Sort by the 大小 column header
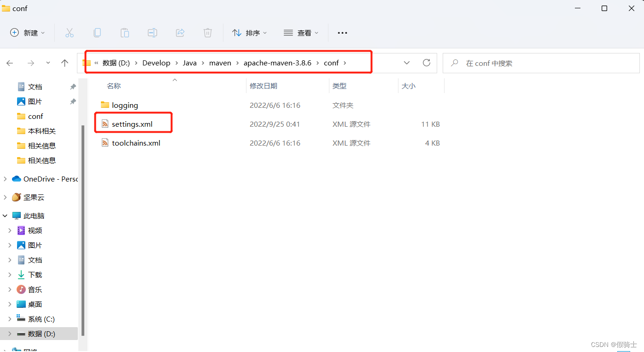 tap(409, 86)
